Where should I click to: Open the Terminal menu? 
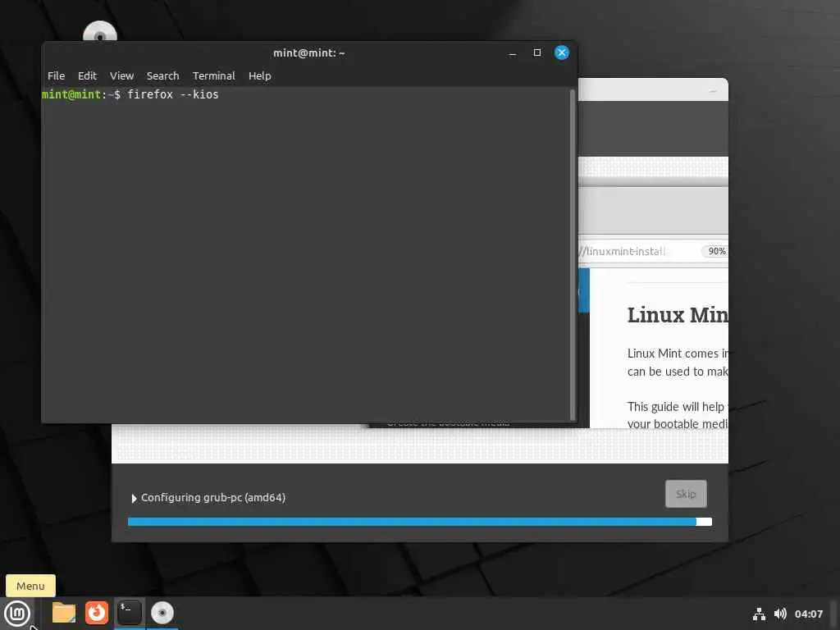tap(214, 76)
